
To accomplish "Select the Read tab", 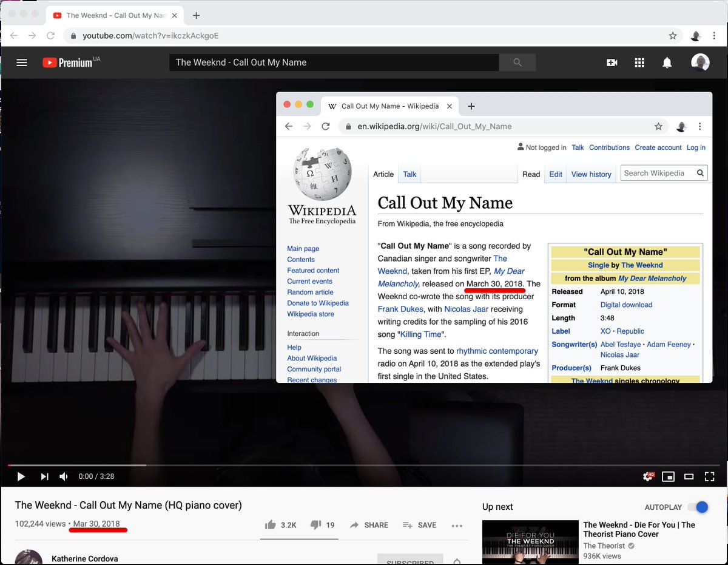I will point(531,174).
